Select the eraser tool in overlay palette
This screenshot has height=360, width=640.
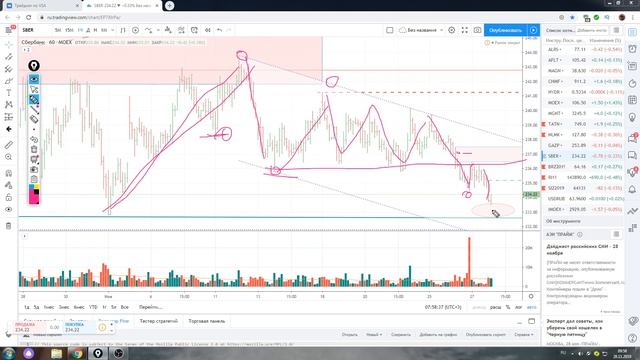tap(34, 119)
